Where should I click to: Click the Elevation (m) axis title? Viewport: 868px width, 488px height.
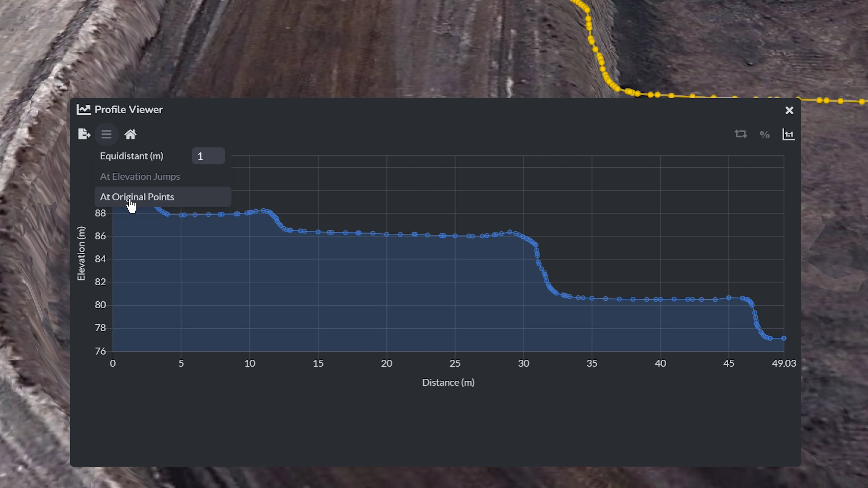[81, 253]
